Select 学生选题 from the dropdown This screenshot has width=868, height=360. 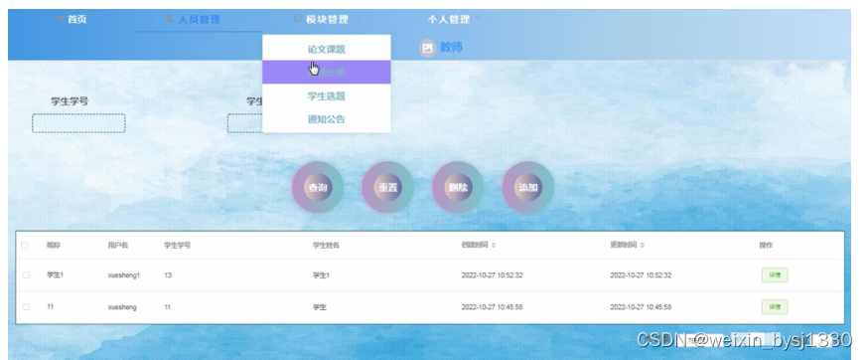(327, 95)
